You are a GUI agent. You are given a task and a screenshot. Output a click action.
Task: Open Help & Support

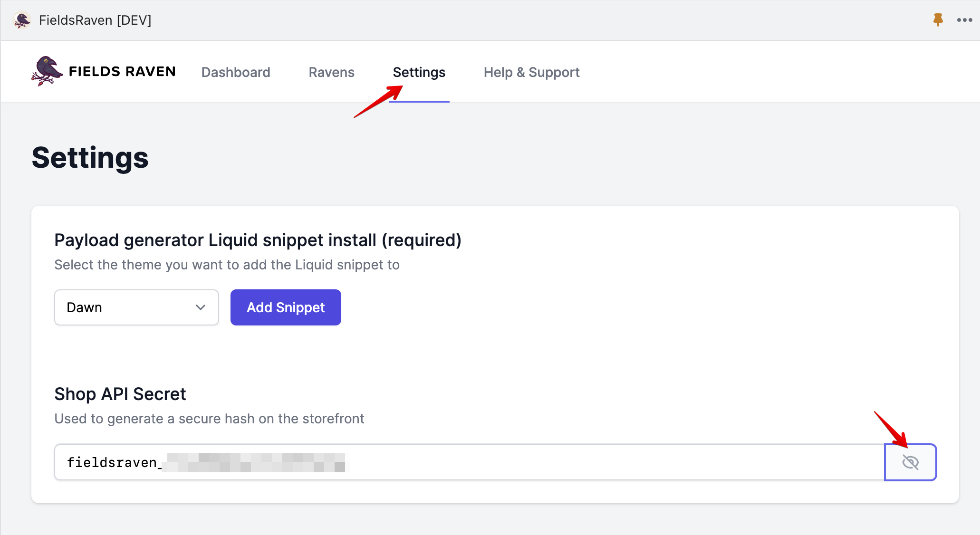531,72
